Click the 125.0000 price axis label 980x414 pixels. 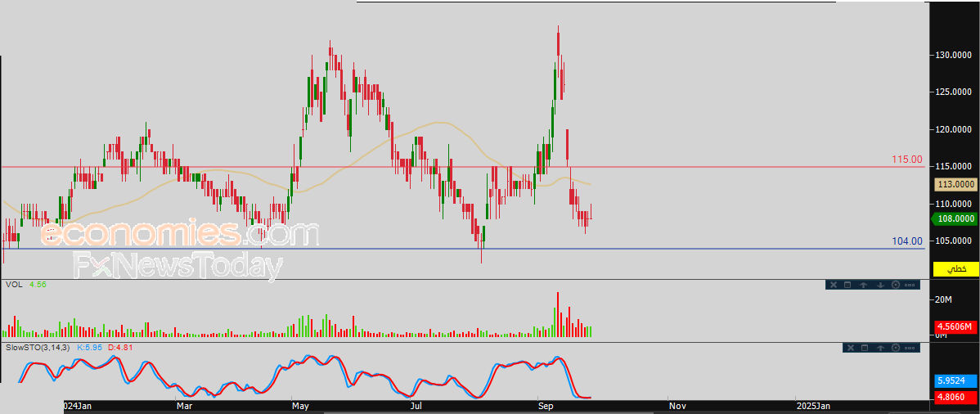tap(955, 92)
